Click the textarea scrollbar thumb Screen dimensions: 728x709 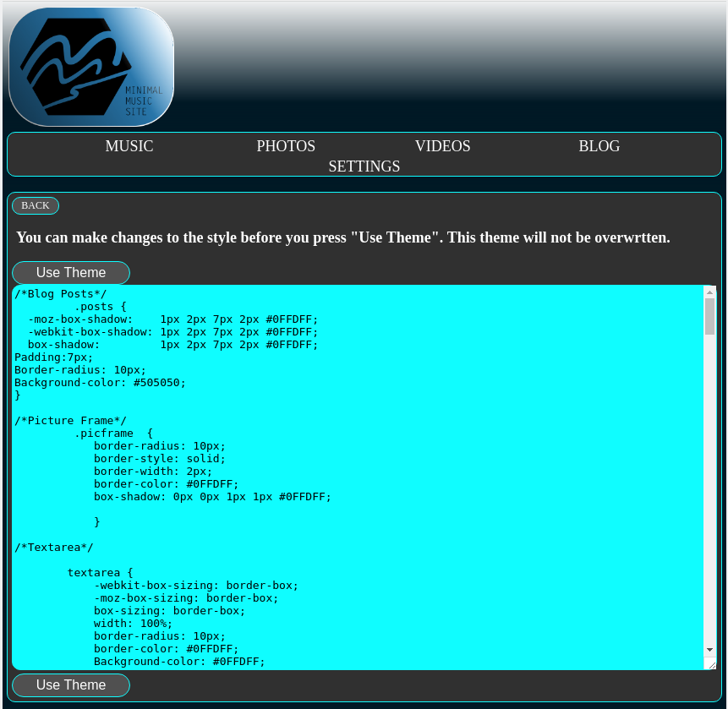coord(709,316)
